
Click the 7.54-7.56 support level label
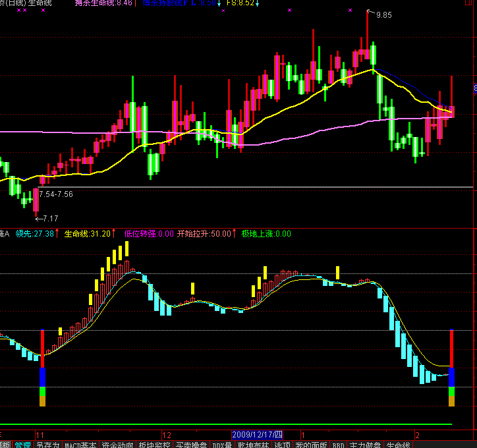[x=56, y=194]
